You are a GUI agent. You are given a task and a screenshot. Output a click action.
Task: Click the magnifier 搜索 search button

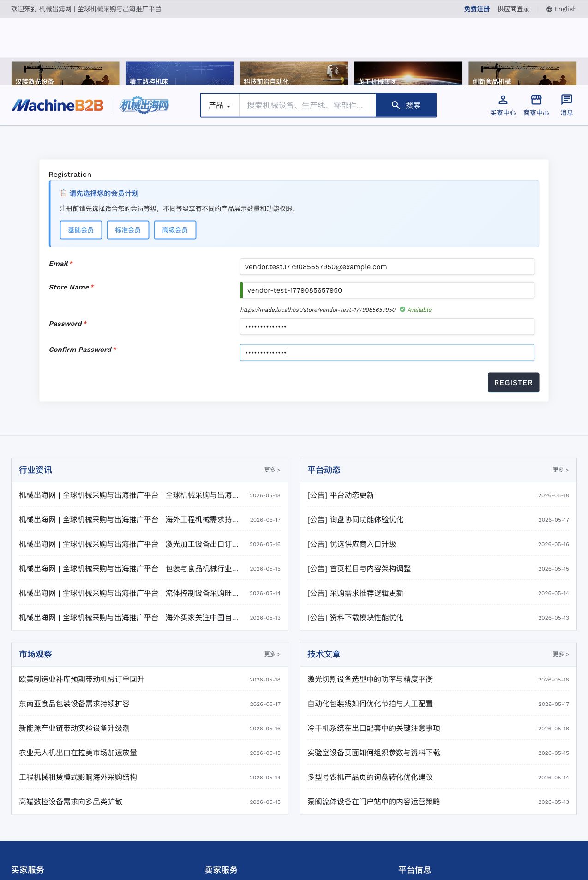coord(406,105)
